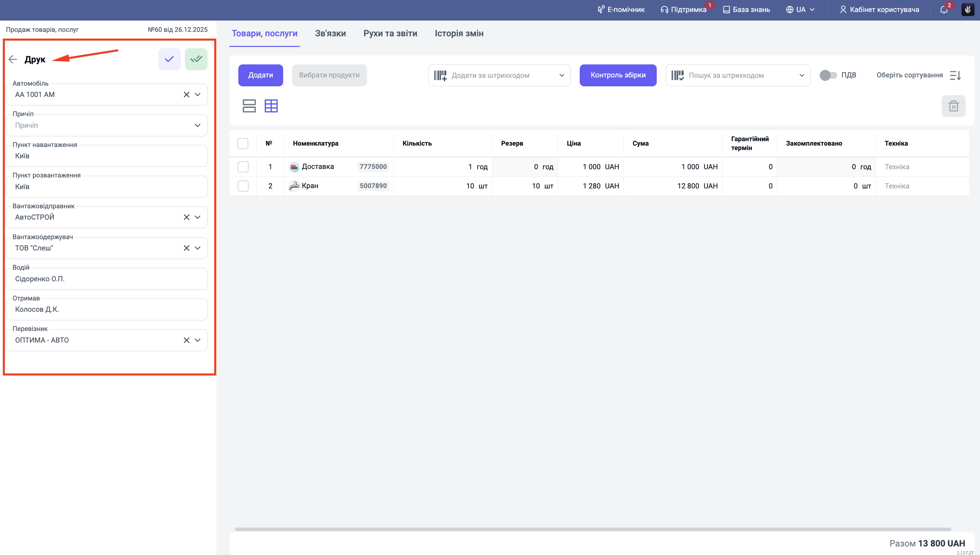Toggle the ПДВ switch
This screenshot has width=980, height=555.
[x=828, y=75]
